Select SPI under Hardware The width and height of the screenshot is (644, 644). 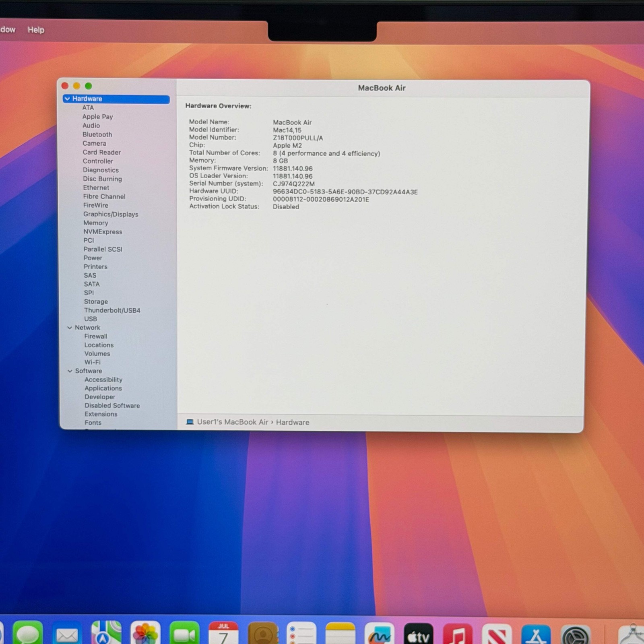click(x=89, y=293)
